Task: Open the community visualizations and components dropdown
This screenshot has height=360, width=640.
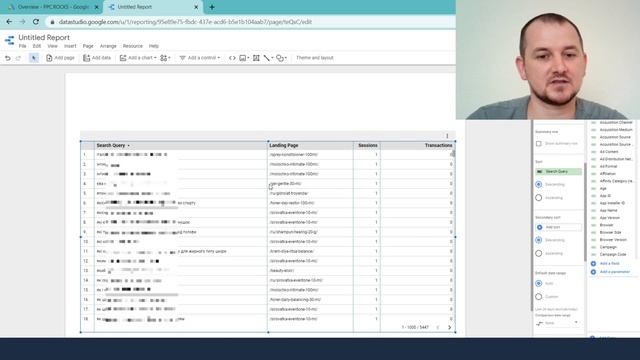Action: click(x=165, y=58)
